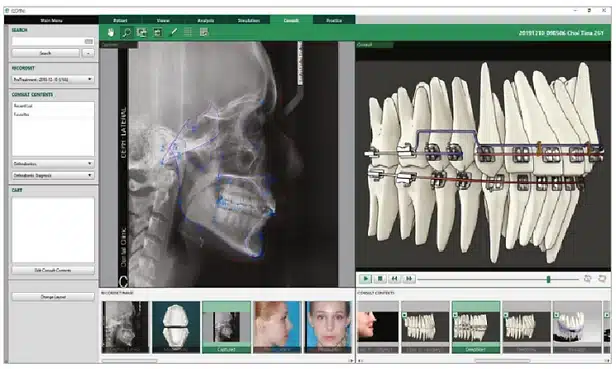Open the Recordset PreTreatment dropdown

[53, 79]
